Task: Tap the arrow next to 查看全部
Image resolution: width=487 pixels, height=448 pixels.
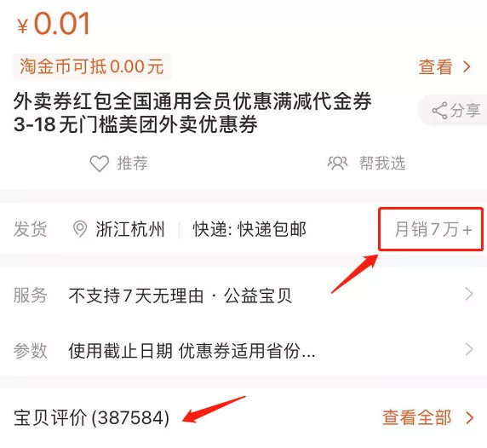Action: click(x=470, y=417)
